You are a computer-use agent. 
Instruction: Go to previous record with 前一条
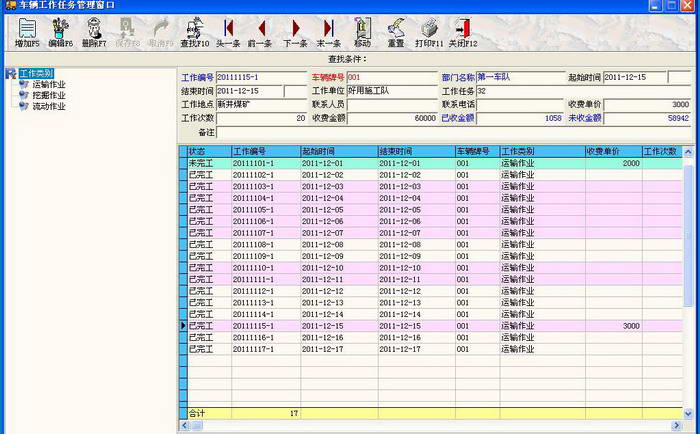(262, 31)
